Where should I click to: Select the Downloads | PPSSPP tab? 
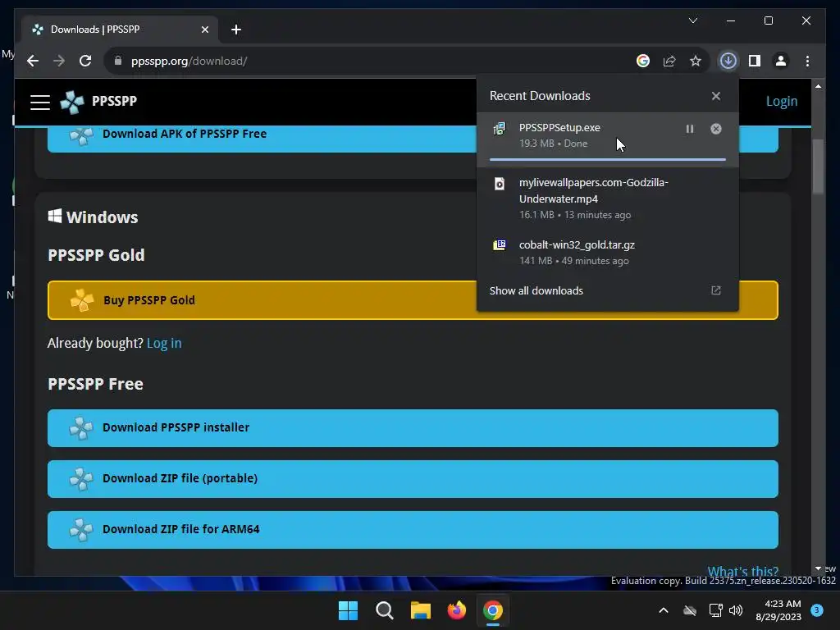[120, 30]
